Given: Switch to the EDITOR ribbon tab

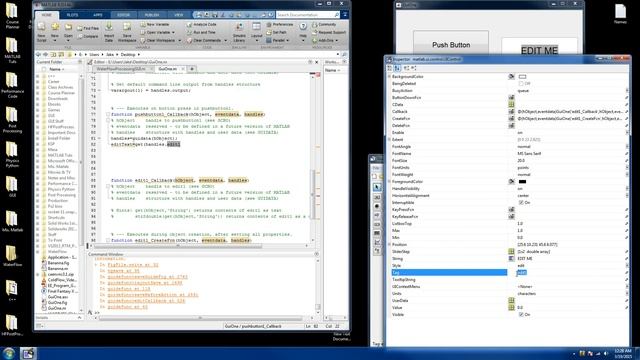Looking at the screenshot, I should click(123, 15).
